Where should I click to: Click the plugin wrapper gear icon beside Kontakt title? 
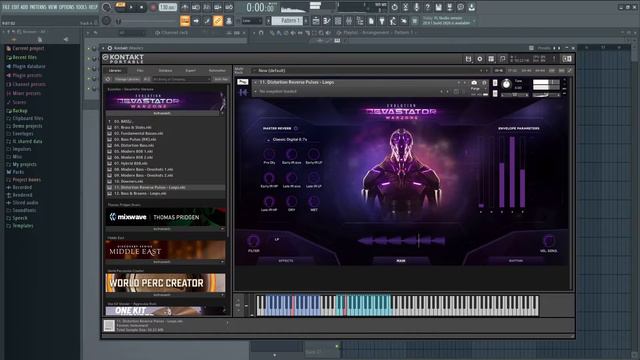[109, 48]
